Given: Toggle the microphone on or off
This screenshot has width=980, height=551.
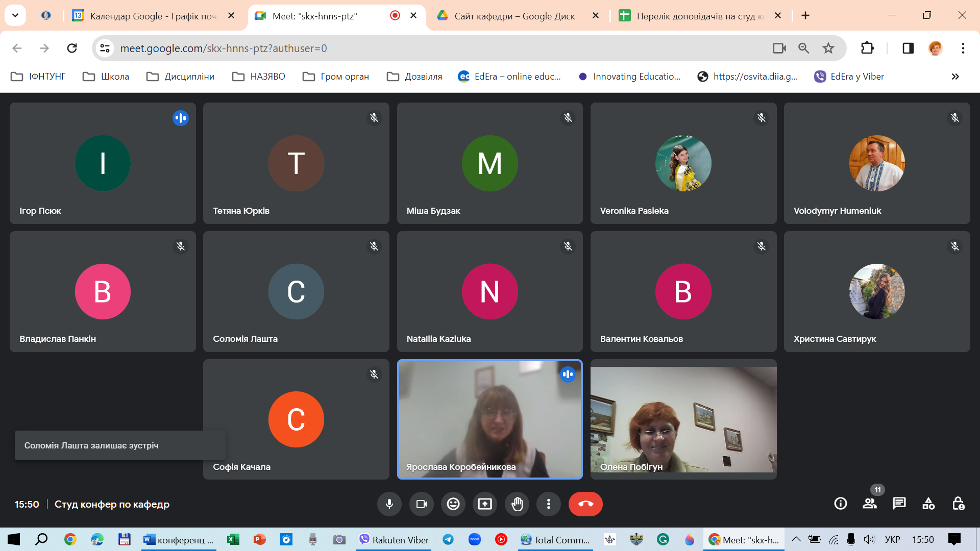Looking at the screenshot, I should tap(389, 504).
